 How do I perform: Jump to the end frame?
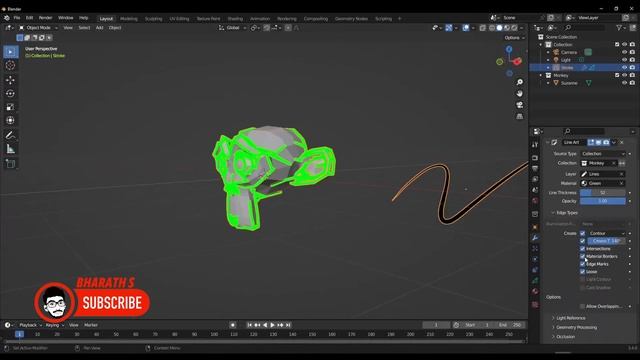(x=288, y=325)
